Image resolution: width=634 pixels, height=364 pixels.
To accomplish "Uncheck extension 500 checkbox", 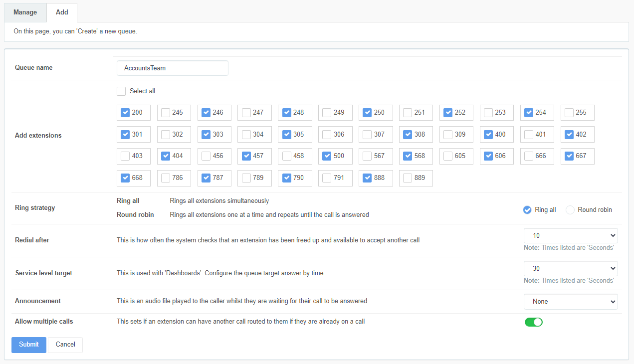I will (x=327, y=156).
